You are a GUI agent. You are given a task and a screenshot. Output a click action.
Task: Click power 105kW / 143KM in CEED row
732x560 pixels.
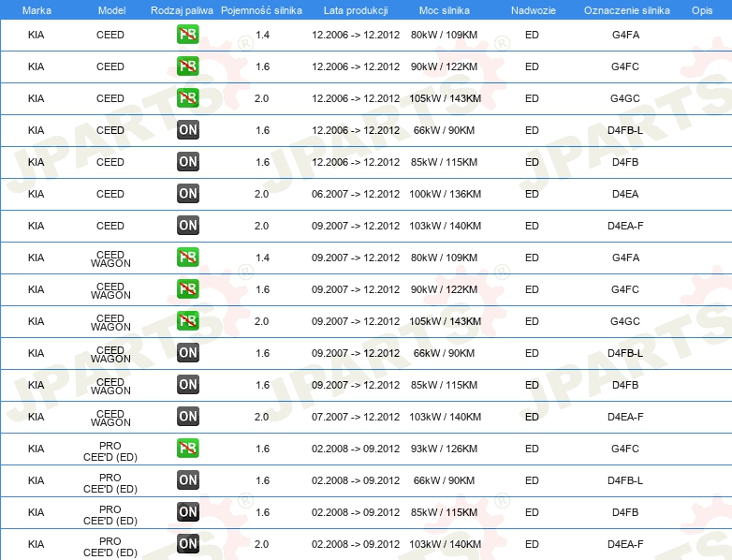point(445,98)
